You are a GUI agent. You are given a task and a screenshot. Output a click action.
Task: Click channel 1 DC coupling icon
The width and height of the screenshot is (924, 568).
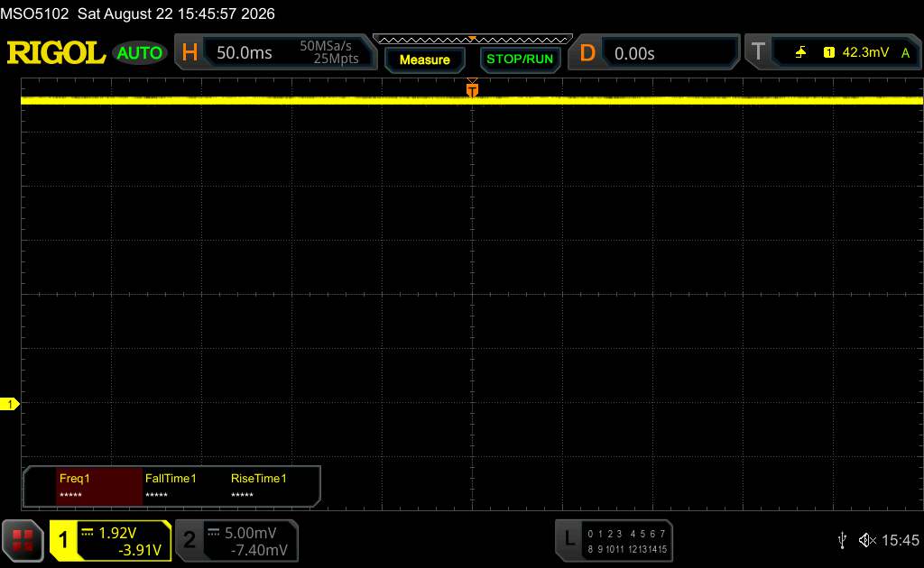pos(88,532)
